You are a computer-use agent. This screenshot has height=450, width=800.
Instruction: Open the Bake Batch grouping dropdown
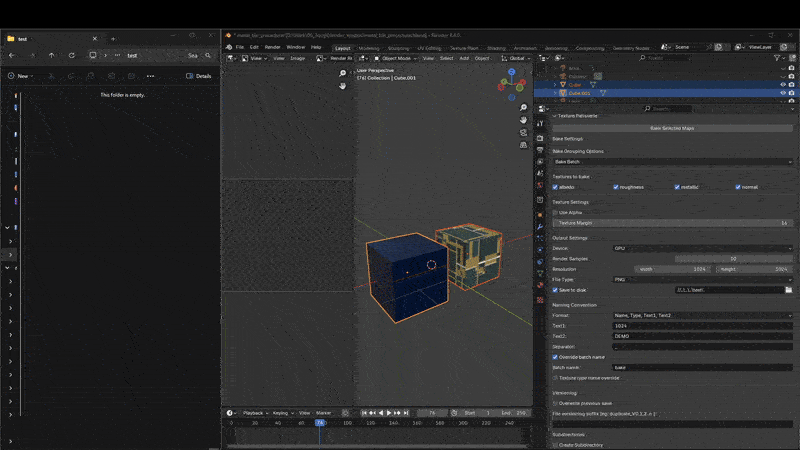pyautogui.click(x=672, y=162)
